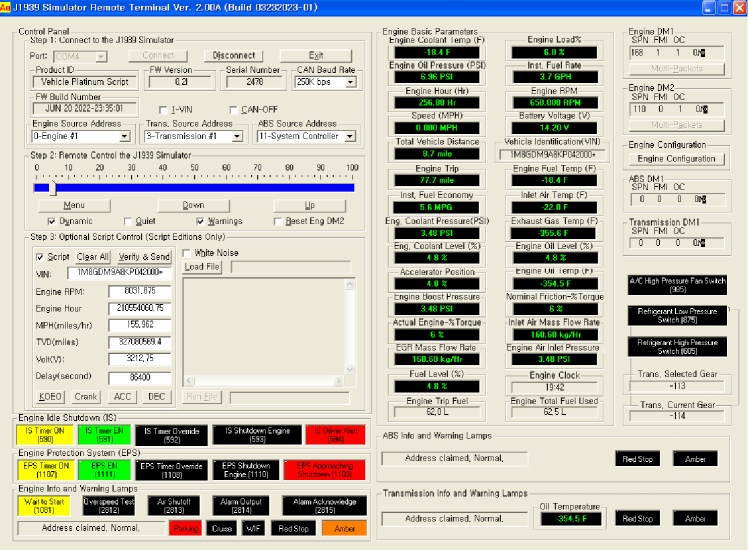This screenshot has width=748, height=550.
Task: Click the Verify & Send button
Action: click(x=145, y=257)
